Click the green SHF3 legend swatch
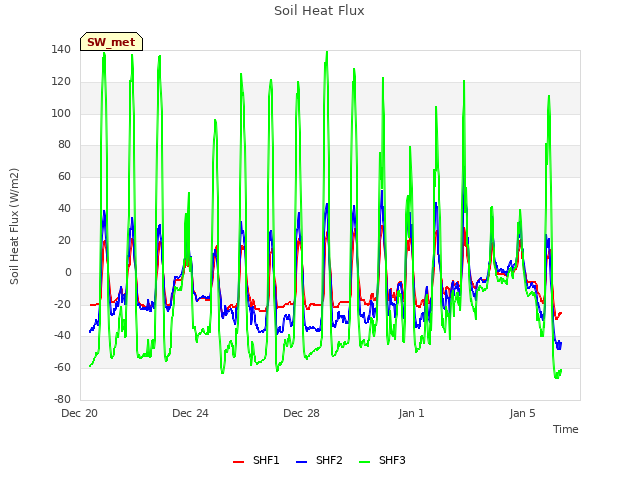This screenshot has height=480, width=640. 364,462
